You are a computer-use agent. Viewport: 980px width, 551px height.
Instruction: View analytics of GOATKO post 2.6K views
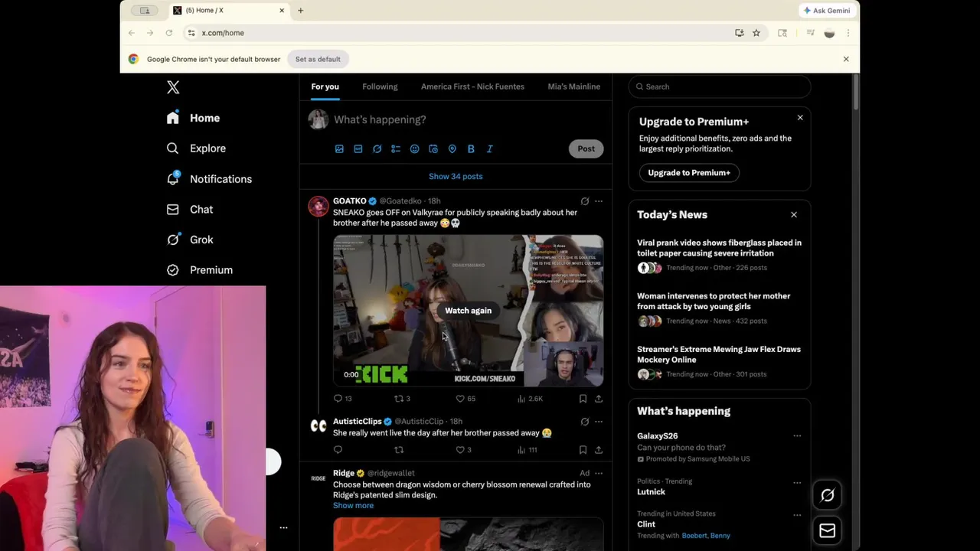pyautogui.click(x=530, y=399)
